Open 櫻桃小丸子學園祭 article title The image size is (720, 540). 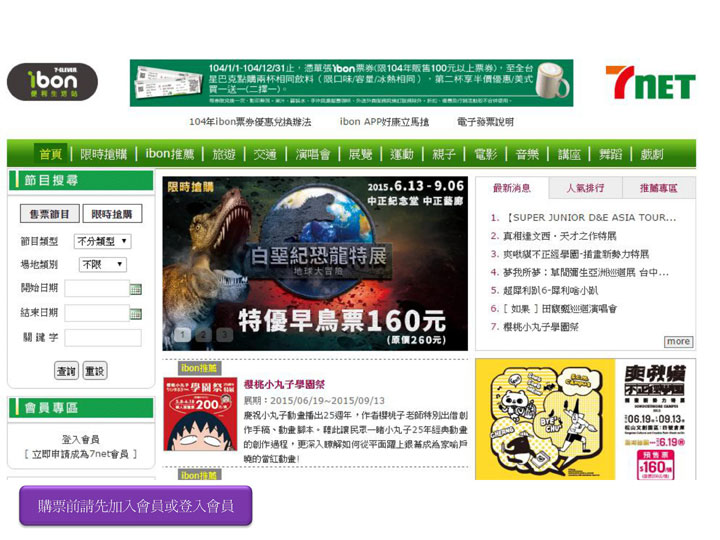(284, 384)
